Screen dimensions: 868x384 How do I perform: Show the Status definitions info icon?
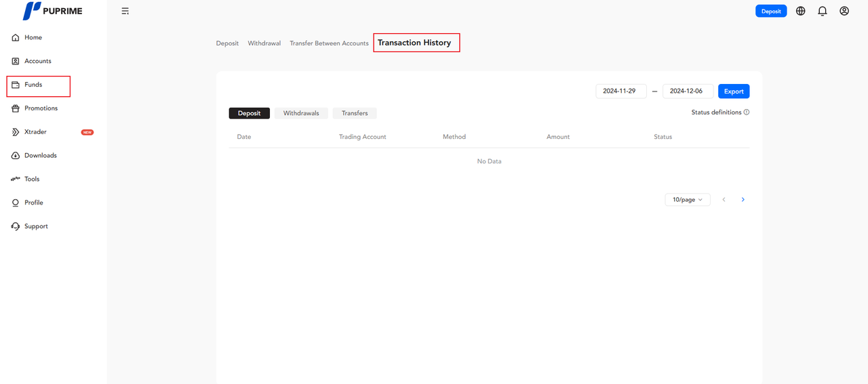(747, 112)
